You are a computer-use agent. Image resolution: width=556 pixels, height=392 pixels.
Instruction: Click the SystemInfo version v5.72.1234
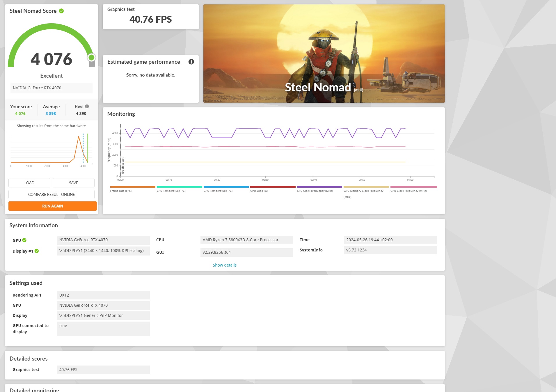390,250
